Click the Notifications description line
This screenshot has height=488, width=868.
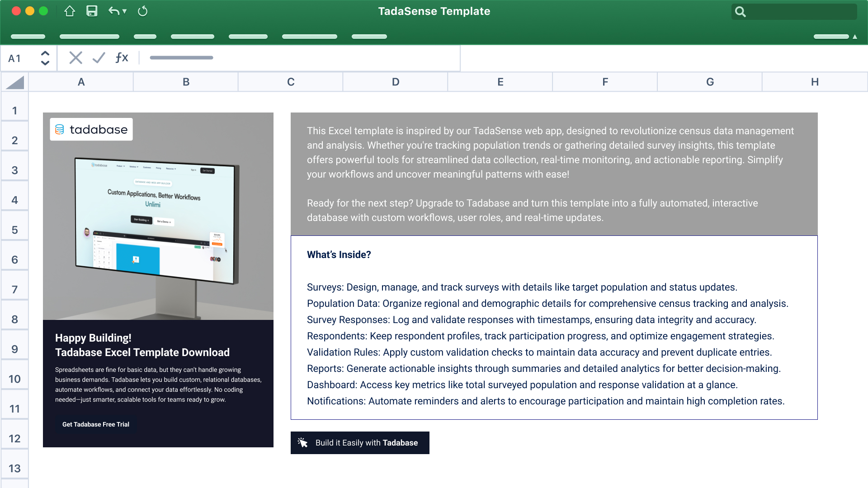(x=546, y=401)
